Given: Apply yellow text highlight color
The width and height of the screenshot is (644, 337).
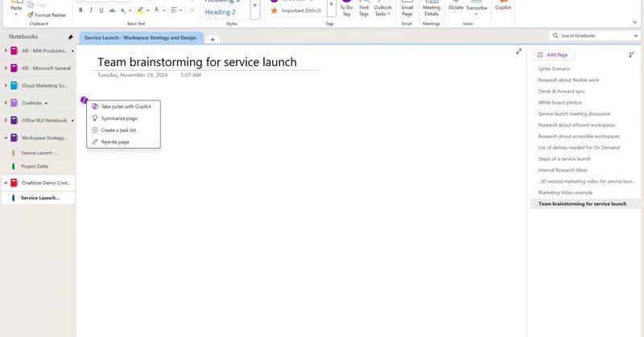Looking at the screenshot, I should (x=140, y=10).
